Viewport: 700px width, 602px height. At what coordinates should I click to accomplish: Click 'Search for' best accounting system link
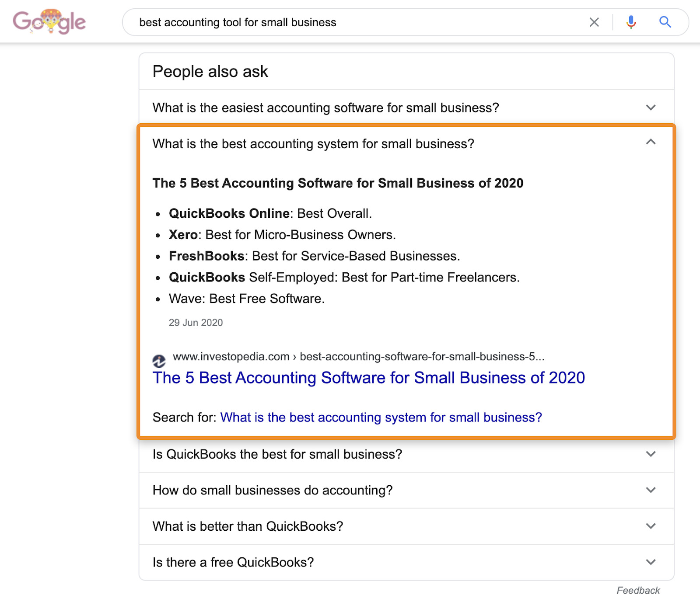tap(381, 418)
